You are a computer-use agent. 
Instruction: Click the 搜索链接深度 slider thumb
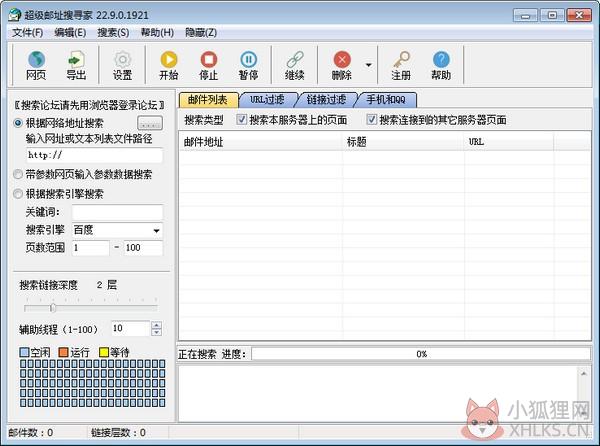(53, 308)
